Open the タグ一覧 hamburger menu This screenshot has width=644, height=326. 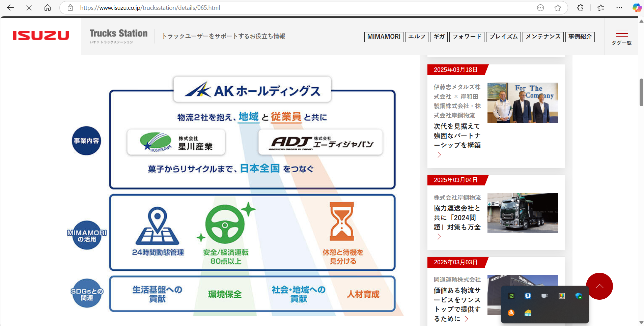[x=622, y=37]
